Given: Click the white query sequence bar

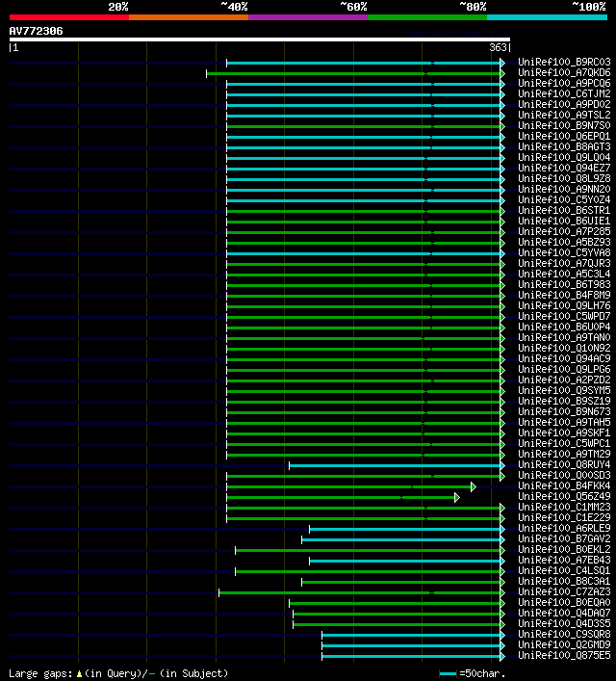Looking at the screenshot, I should coord(260,39).
